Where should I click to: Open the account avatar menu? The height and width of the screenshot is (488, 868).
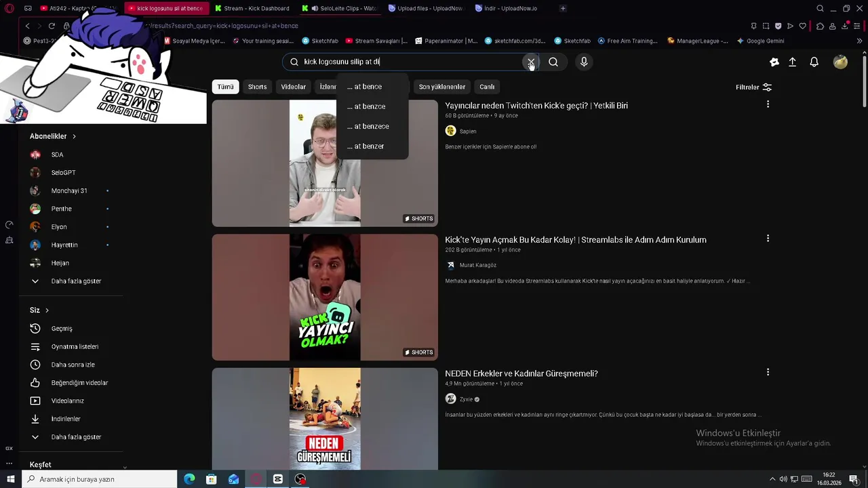pyautogui.click(x=840, y=62)
